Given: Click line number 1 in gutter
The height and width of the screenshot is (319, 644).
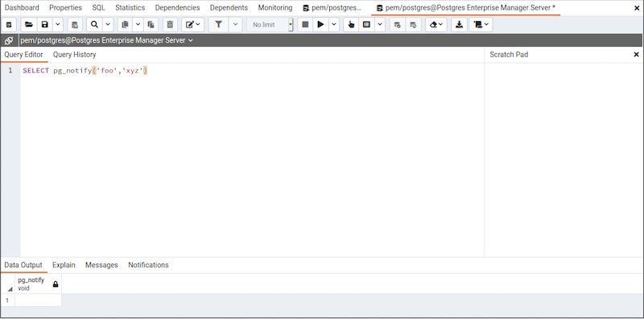Looking at the screenshot, I should pyautogui.click(x=10, y=71).
